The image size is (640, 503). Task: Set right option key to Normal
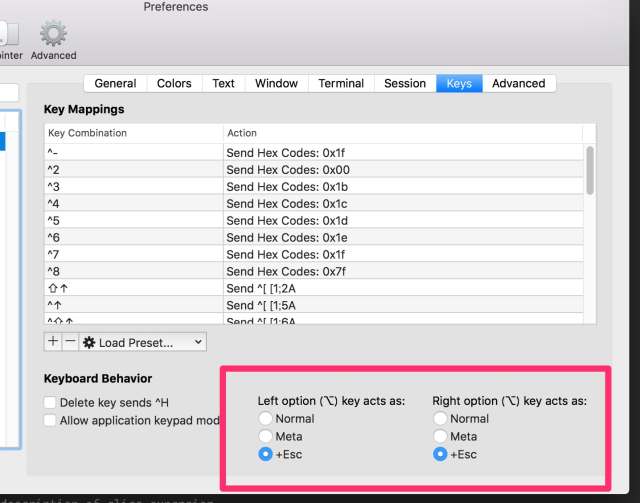[x=441, y=419]
